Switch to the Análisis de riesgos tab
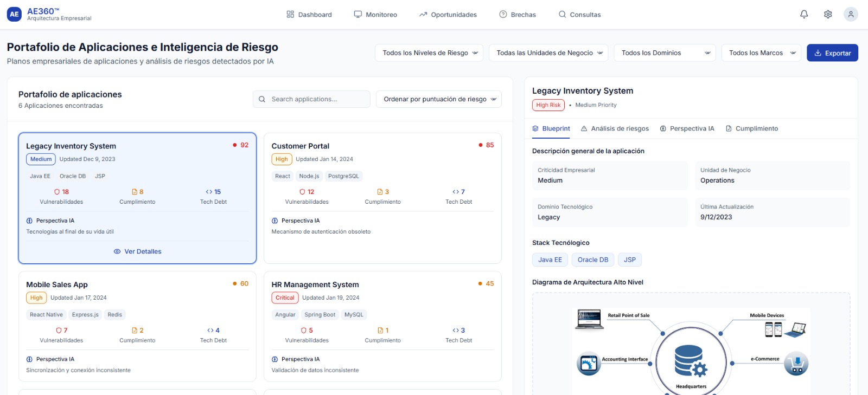868x395 pixels. 615,129
